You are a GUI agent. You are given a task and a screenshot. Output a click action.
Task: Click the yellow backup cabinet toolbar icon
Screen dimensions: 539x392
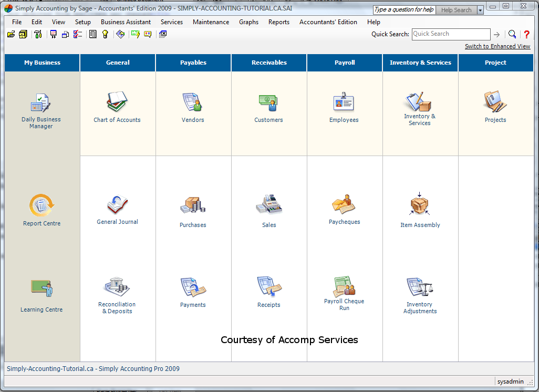click(23, 34)
